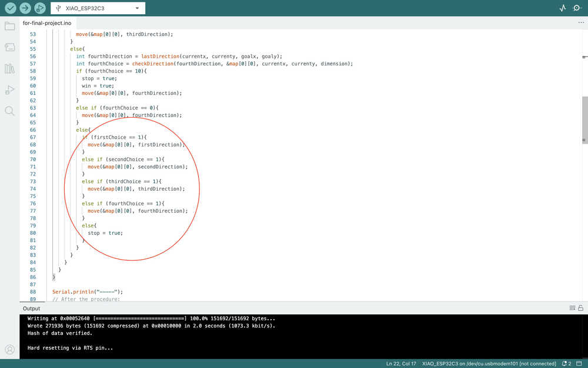Screen dimensions: 588x368
Task: Toggle output word wrap icon
Action: coord(572,308)
